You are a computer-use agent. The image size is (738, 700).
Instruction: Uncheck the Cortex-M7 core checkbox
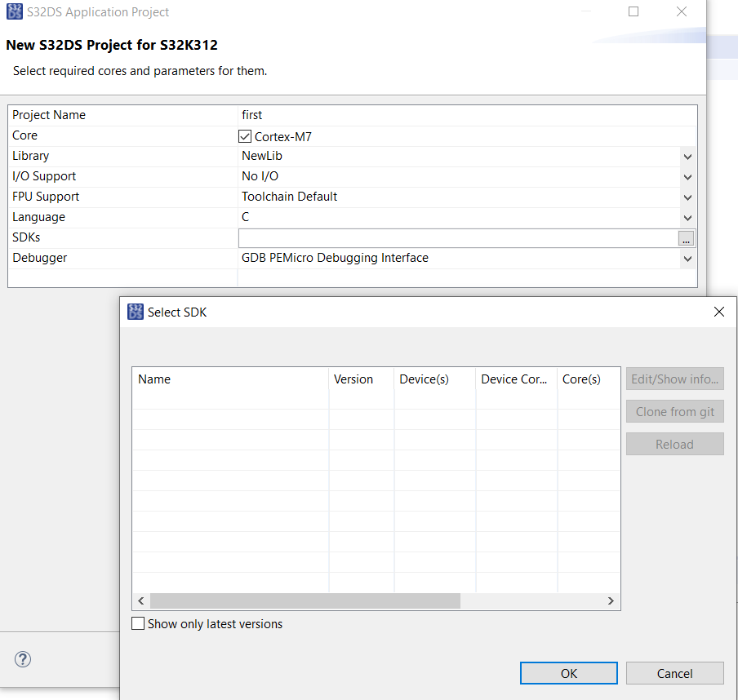pyautogui.click(x=244, y=135)
